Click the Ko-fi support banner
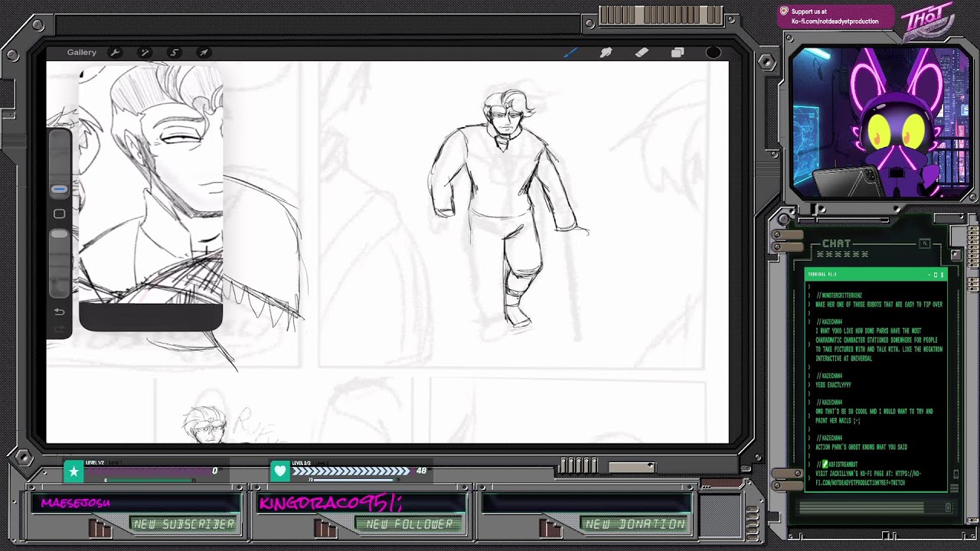The height and width of the screenshot is (551, 980). (835, 16)
